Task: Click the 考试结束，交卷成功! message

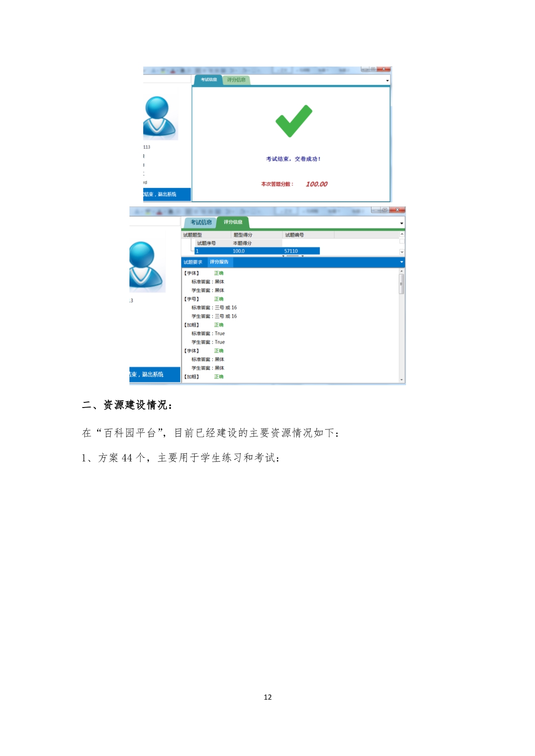Action: pyautogui.click(x=293, y=159)
